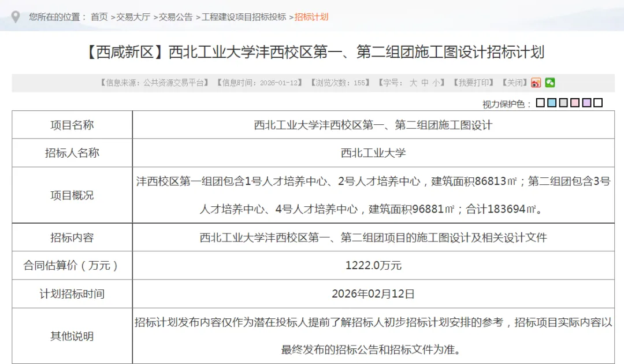The width and height of the screenshot is (624, 364).
Task: Click the 信息来源：公共资源交易平台 text
Action: click(154, 83)
